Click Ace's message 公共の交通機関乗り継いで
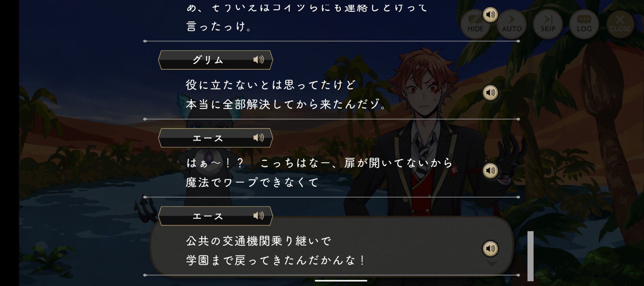This screenshot has width=644, height=286. [259, 241]
